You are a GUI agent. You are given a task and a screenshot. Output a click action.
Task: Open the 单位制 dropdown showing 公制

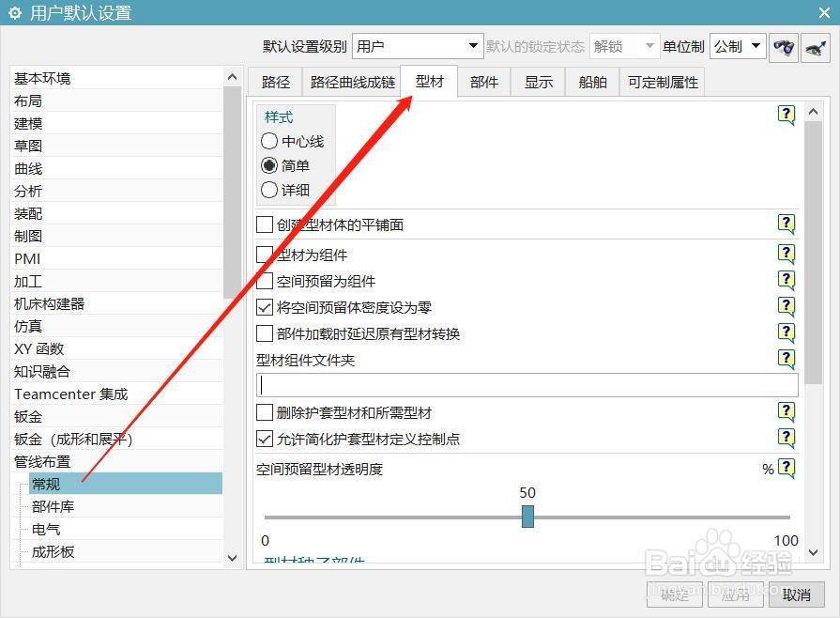738,46
